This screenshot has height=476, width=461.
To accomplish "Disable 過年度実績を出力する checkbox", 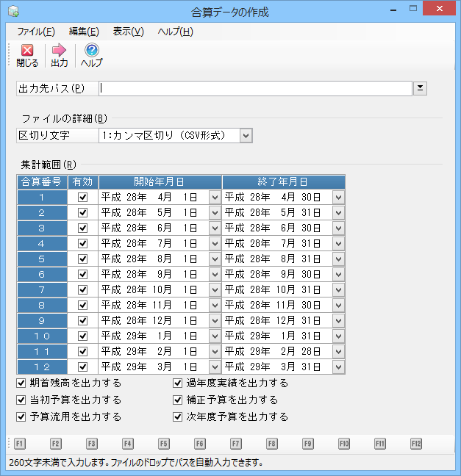I will (x=178, y=383).
